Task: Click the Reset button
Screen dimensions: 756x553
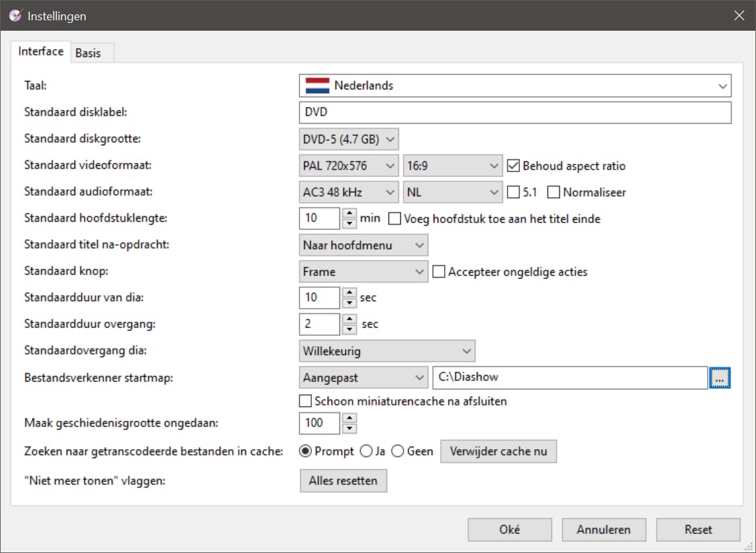Action: pos(698,529)
